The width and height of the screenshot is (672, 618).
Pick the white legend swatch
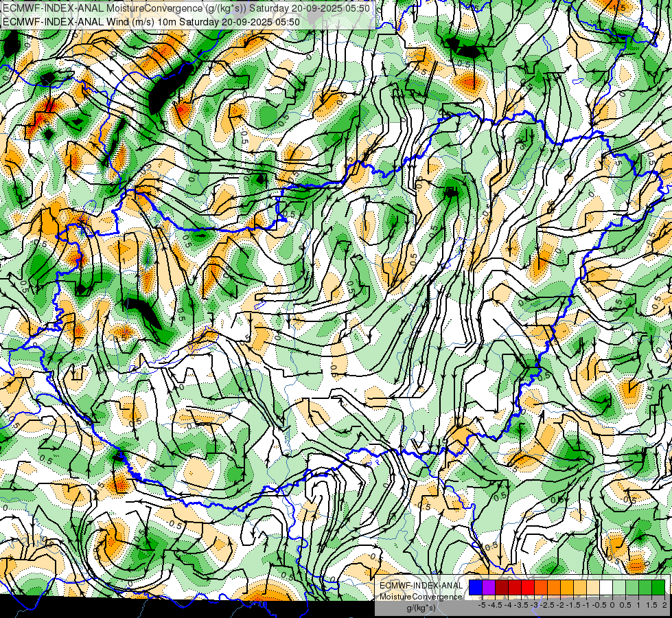point(606,588)
